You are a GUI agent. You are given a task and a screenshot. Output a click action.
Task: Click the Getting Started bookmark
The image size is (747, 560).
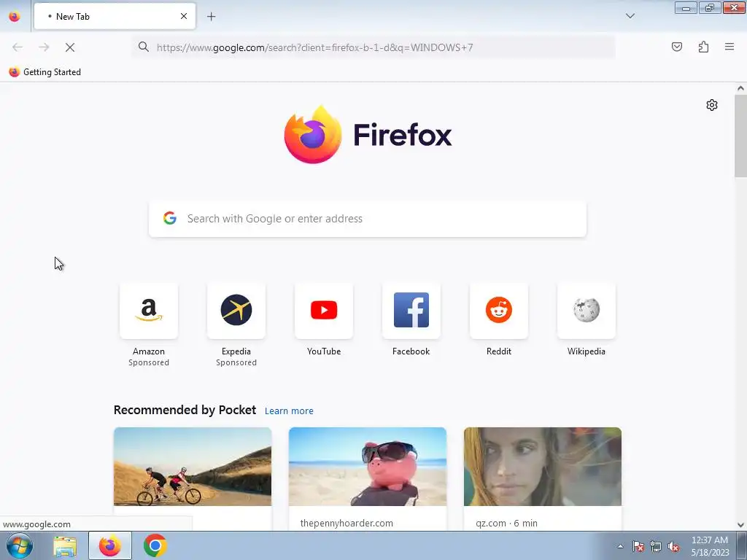45,72
